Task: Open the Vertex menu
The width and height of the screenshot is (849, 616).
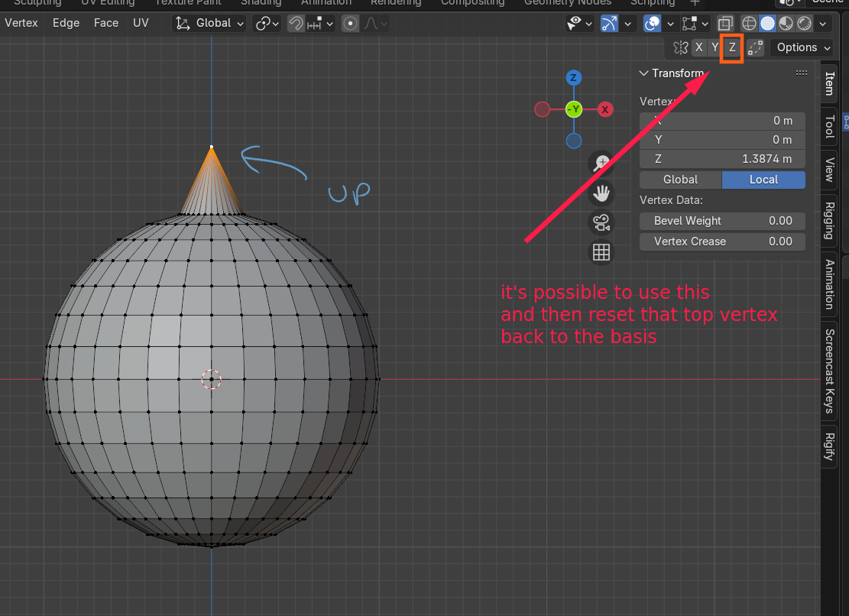Action: click(21, 23)
